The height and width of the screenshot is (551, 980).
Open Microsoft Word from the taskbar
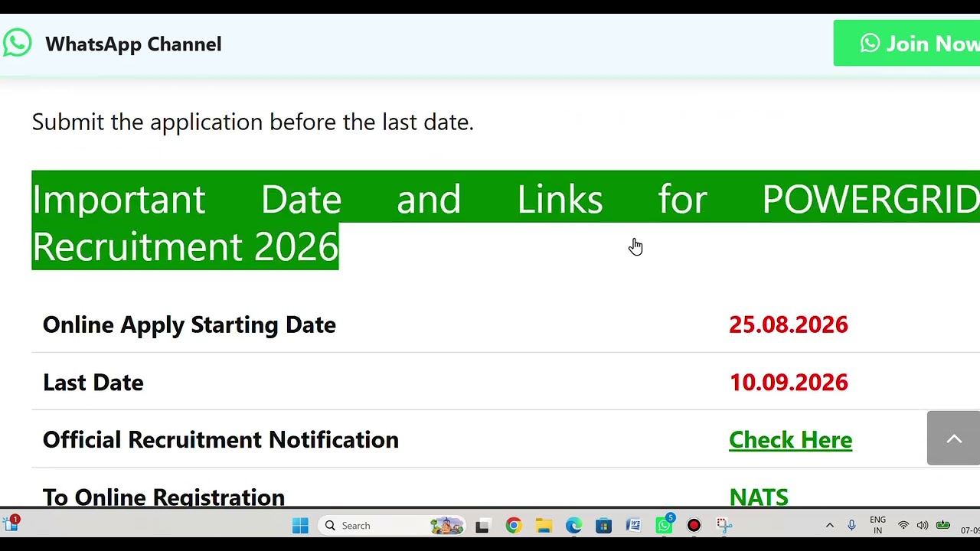pyautogui.click(x=633, y=526)
